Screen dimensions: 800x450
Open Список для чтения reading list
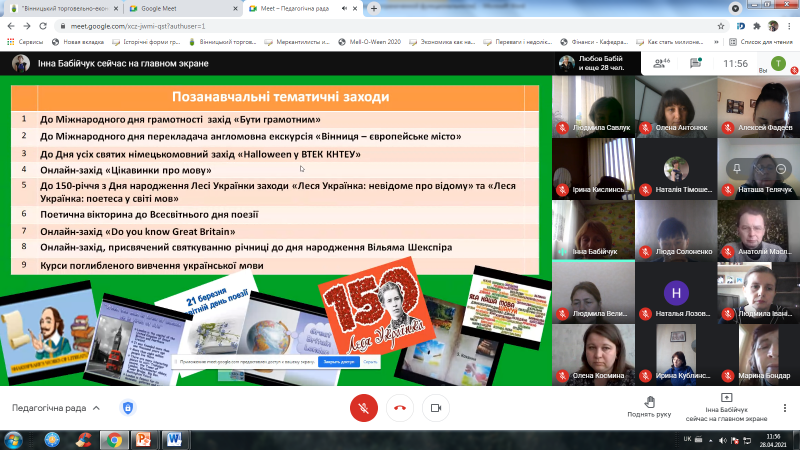click(x=761, y=42)
